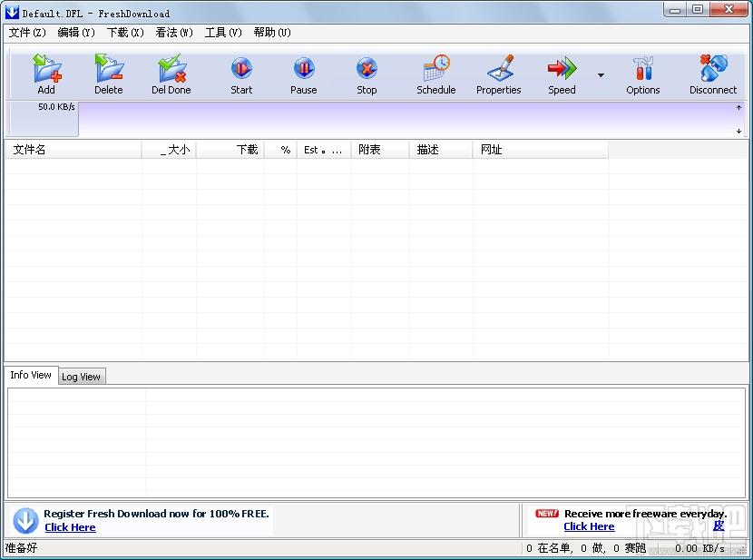Minimize the FreshDownload window
The height and width of the screenshot is (560, 753).
coord(675,10)
